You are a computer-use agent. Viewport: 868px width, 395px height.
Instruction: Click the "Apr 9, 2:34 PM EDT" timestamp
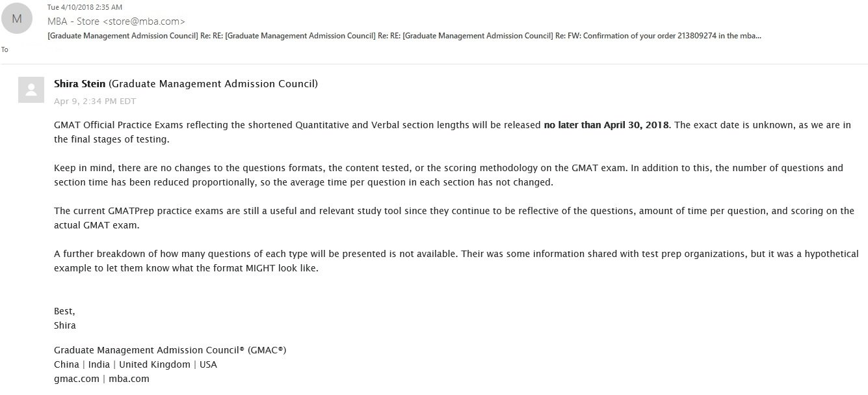point(95,101)
